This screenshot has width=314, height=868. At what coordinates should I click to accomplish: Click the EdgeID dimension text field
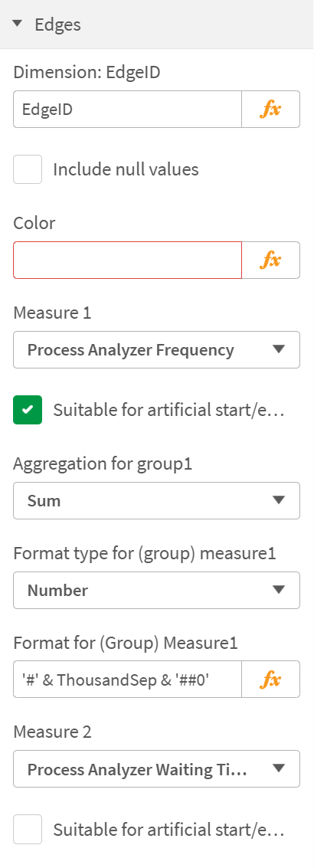127,109
